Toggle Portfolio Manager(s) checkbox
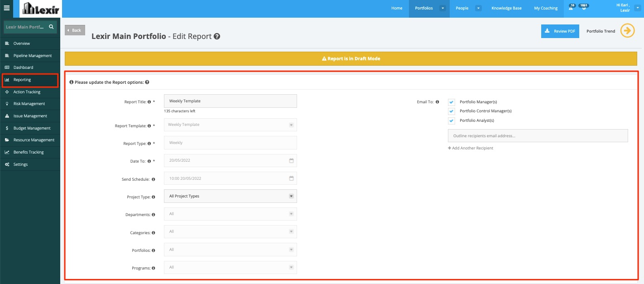 point(452,102)
